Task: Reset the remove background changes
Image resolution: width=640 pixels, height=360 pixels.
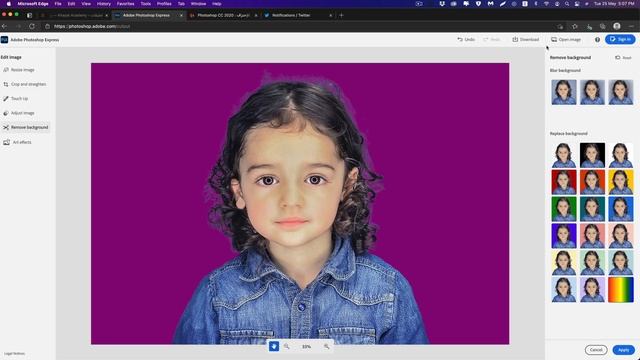Action: click(623, 58)
